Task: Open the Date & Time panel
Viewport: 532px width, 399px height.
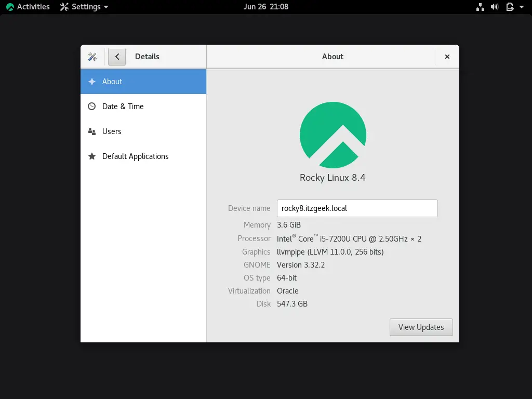Action: 143,107
